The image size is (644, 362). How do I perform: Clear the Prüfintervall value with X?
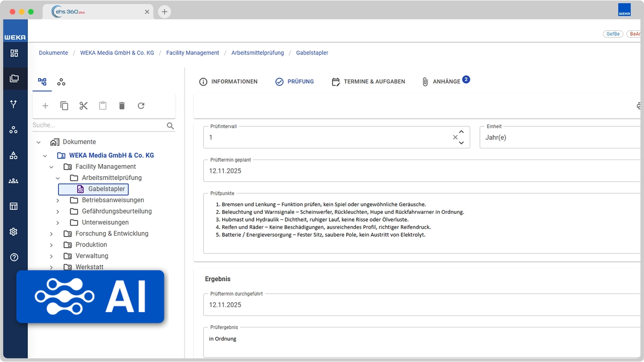(x=455, y=138)
